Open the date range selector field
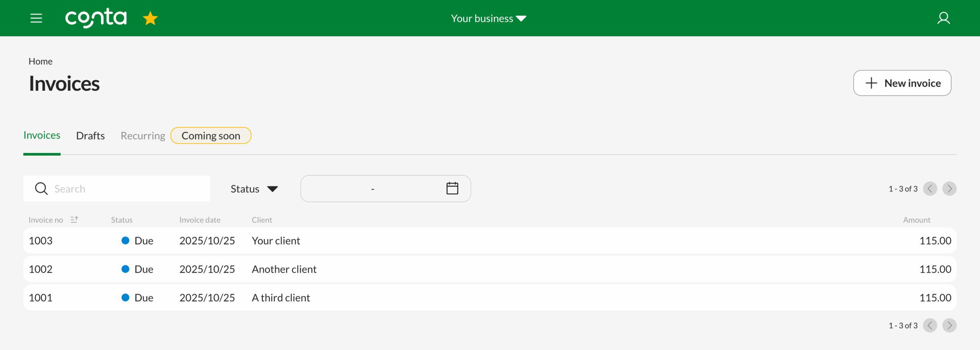This screenshot has height=350, width=980. pyautogui.click(x=385, y=188)
